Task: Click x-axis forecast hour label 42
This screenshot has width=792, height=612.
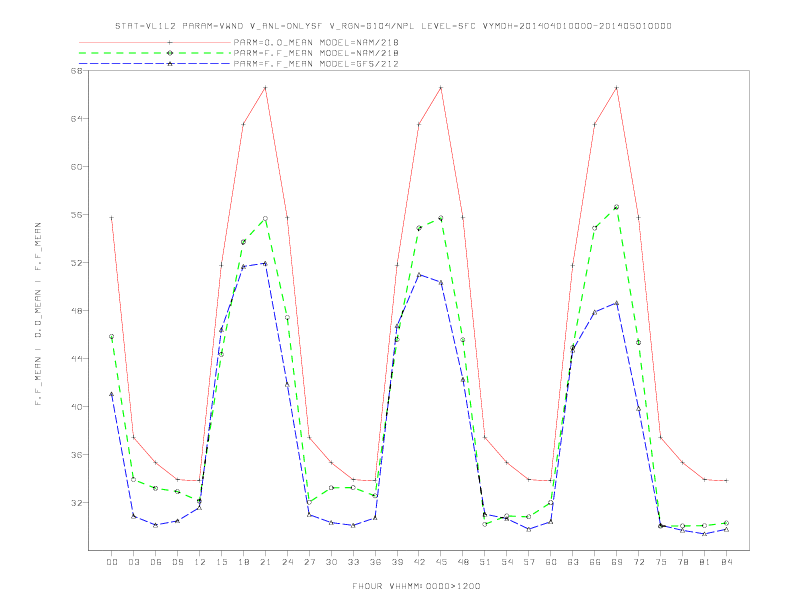Action: point(419,562)
